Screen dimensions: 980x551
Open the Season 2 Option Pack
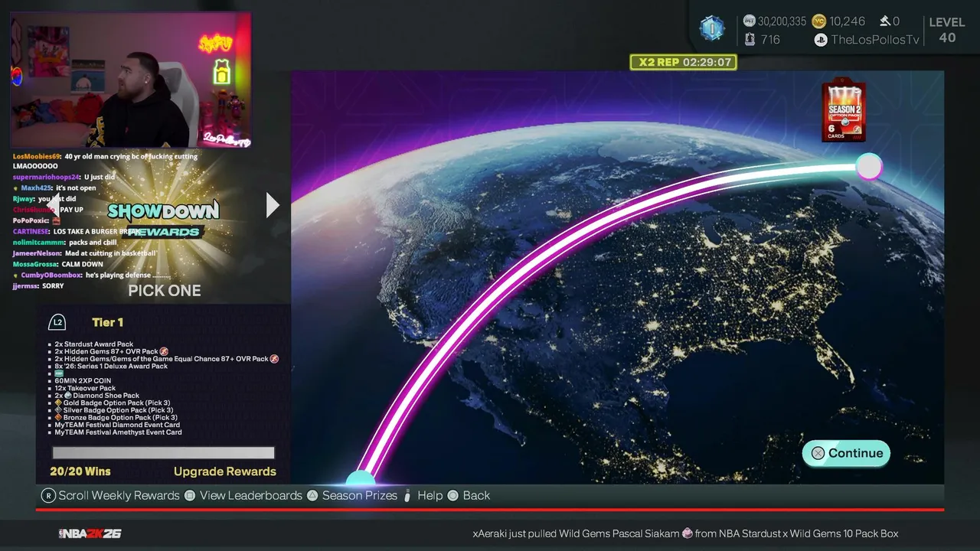point(844,112)
